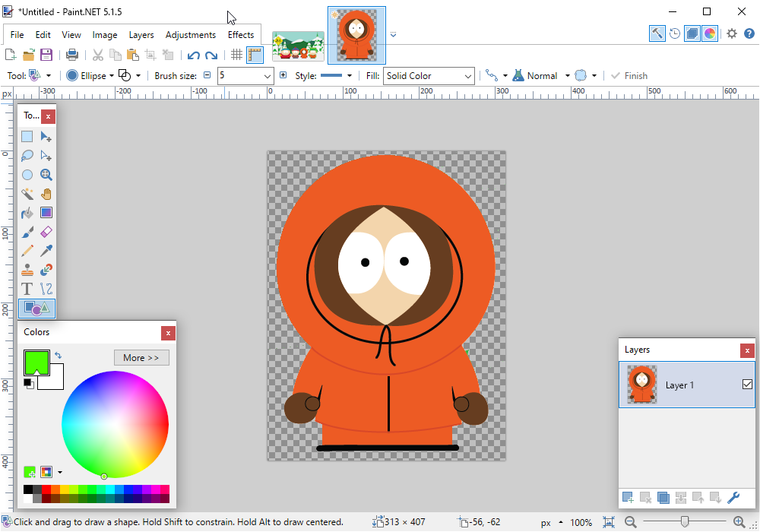
Task: Open the Layers menu
Action: (141, 35)
